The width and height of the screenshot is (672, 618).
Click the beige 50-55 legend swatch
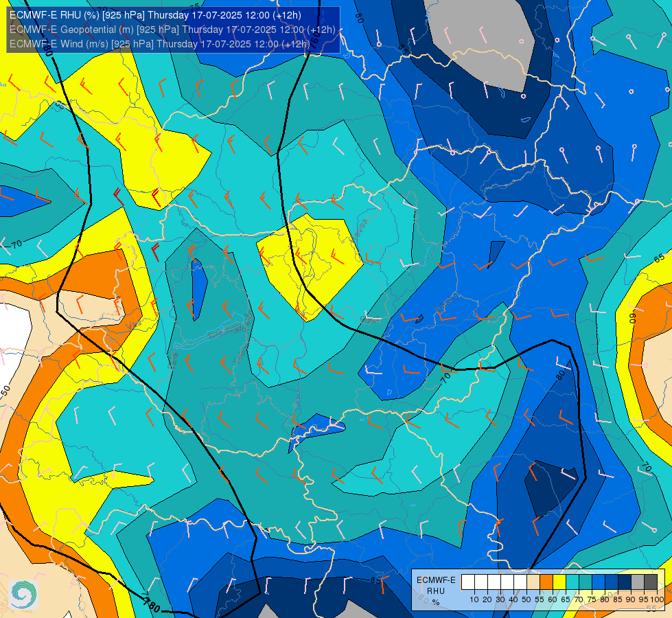[x=533, y=582]
